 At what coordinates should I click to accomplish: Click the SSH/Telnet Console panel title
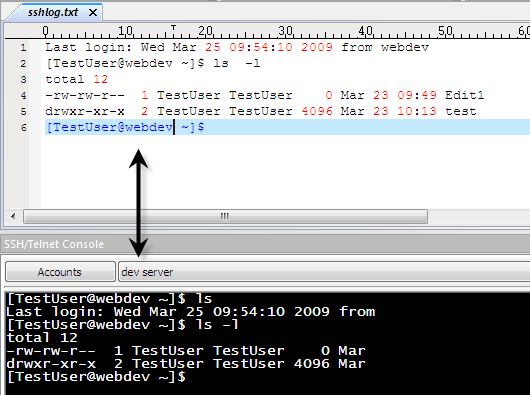tap(54, 244)
